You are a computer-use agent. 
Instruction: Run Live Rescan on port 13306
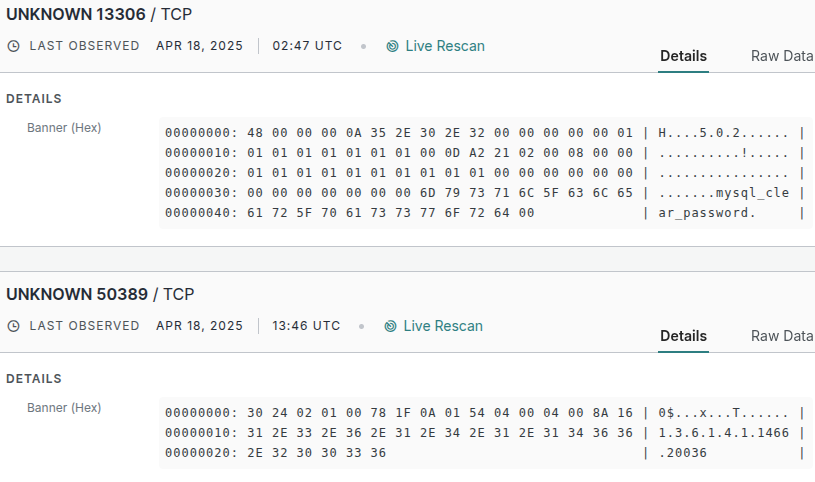tap(444, 46)
